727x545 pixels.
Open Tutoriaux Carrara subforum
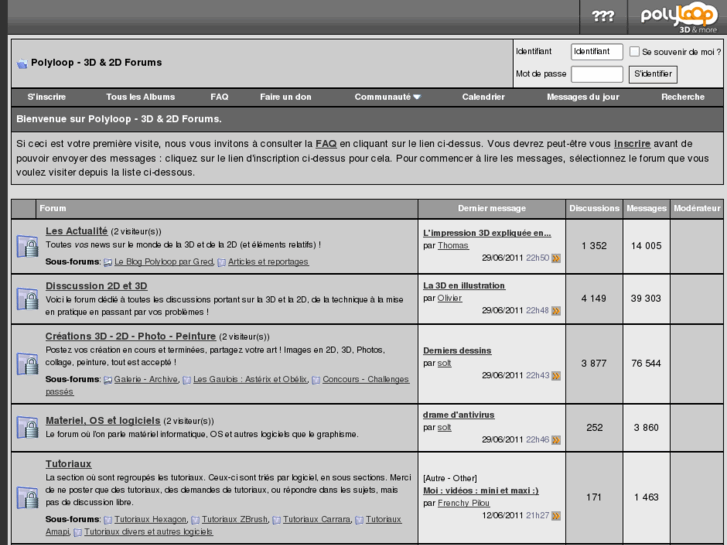pos(317,519)
